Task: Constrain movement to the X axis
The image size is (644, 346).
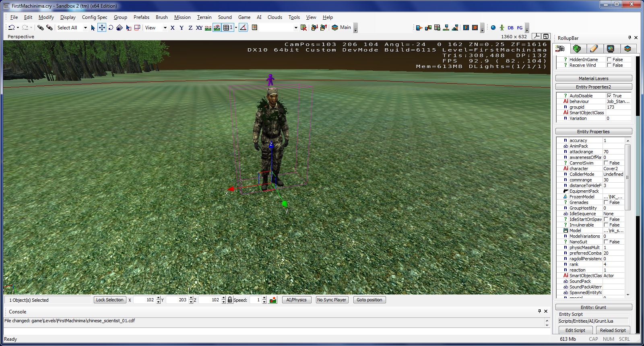Action: (x=173, y=28)
